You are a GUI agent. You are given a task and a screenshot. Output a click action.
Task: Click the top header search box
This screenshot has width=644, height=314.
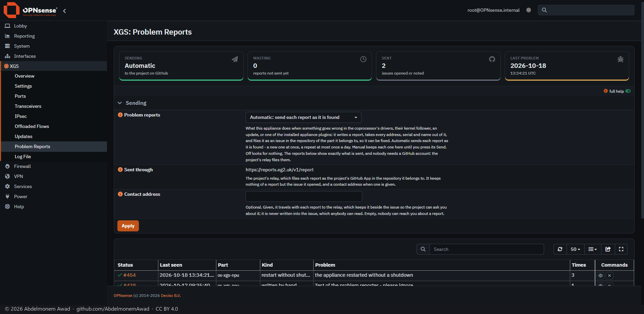586,10
